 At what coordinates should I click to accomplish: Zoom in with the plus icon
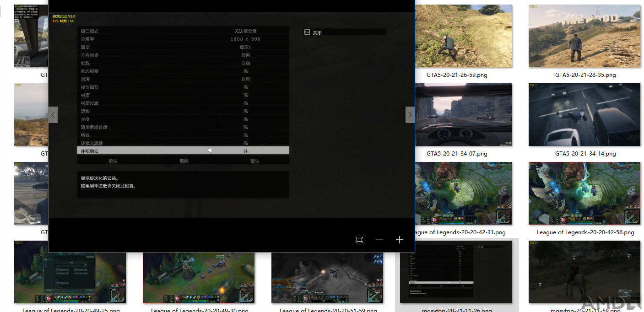400,240
